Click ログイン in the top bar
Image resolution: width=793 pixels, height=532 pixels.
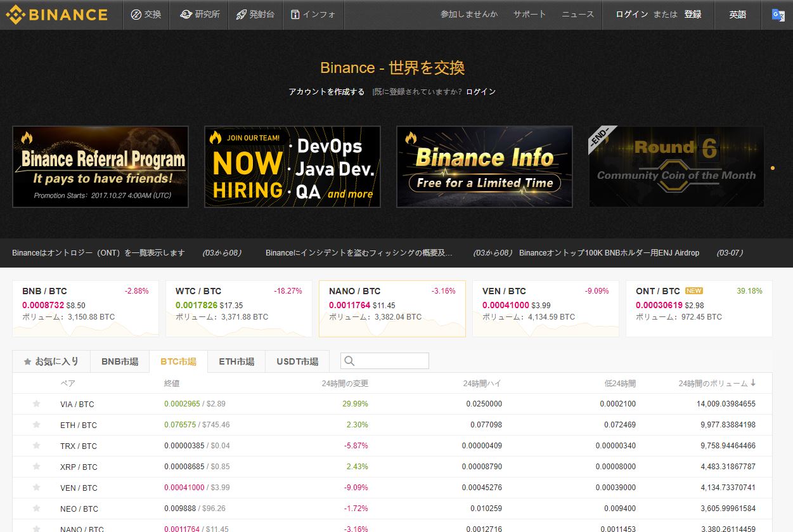[632, 14]
